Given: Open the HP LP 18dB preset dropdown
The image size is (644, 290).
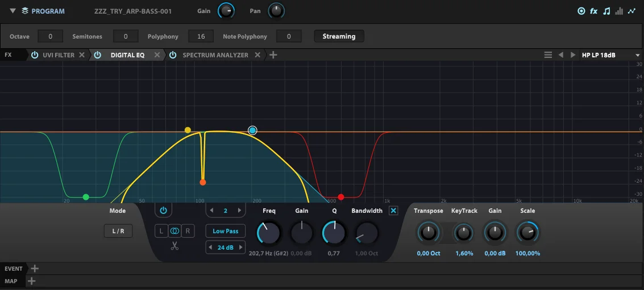Looking at the screenshot, I should (x=611, y=55).
